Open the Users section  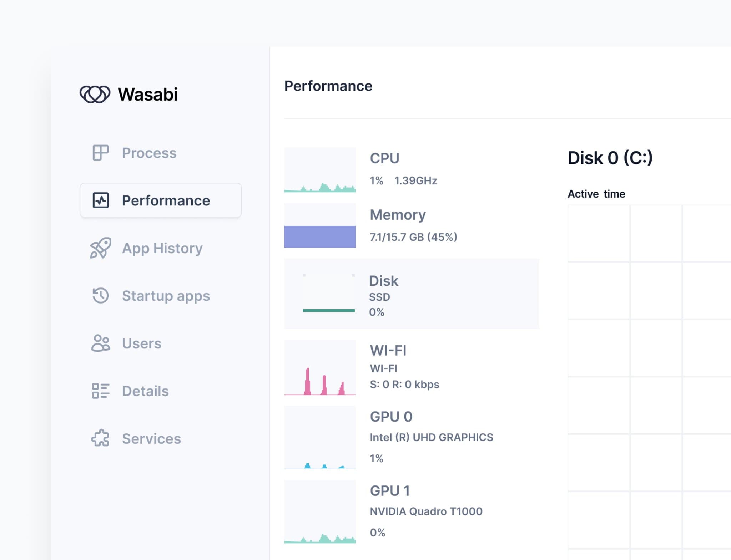[x=141, y=343]
